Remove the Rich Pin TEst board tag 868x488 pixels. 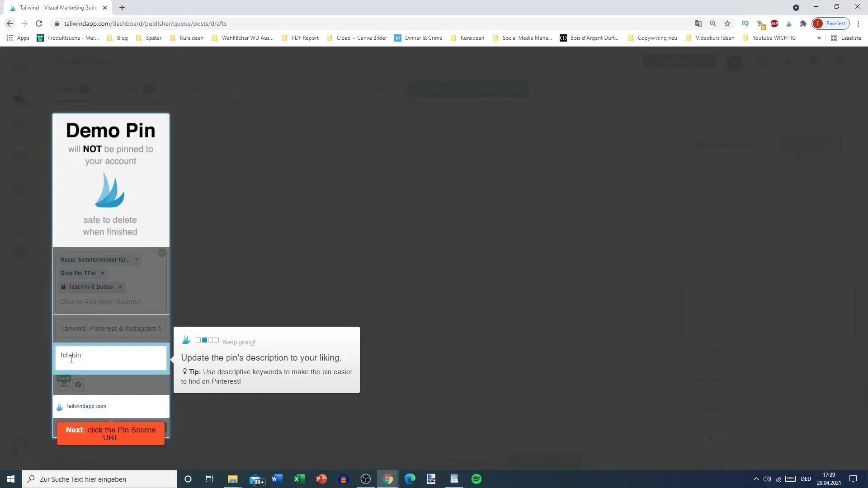pyautogui.click(x=103, y=273)
